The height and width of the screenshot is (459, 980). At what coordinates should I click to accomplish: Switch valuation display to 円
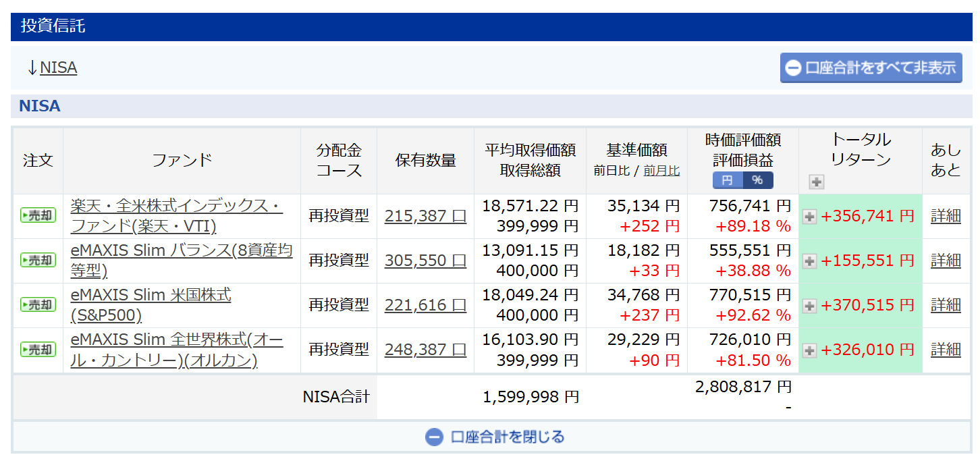[x=728, y=180]
